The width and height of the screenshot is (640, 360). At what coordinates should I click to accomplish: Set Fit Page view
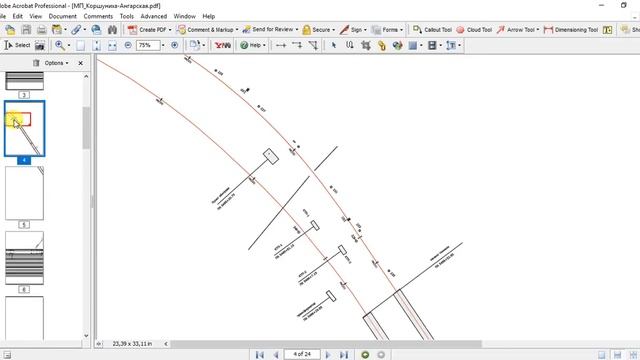pos(97,45)
